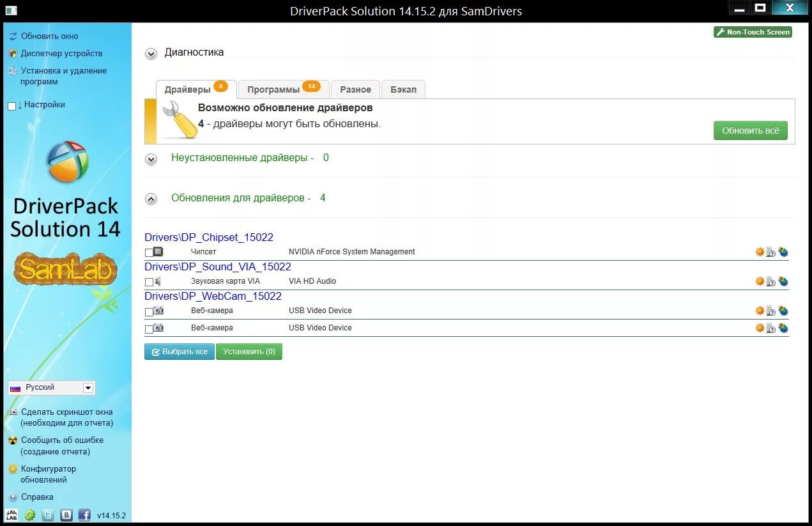
Task: Click the DriverPack Solution disc logo
Action: [68, 161]
